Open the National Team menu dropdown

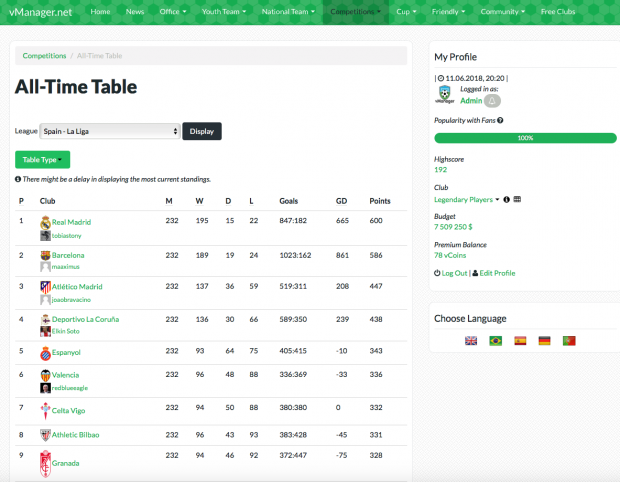288,12
